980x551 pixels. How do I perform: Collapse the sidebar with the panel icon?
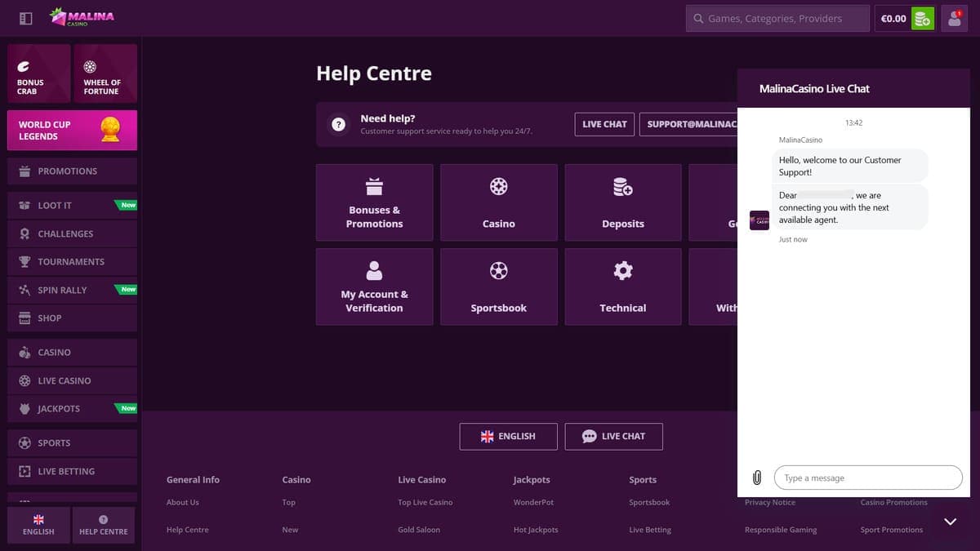coord(25,18)
